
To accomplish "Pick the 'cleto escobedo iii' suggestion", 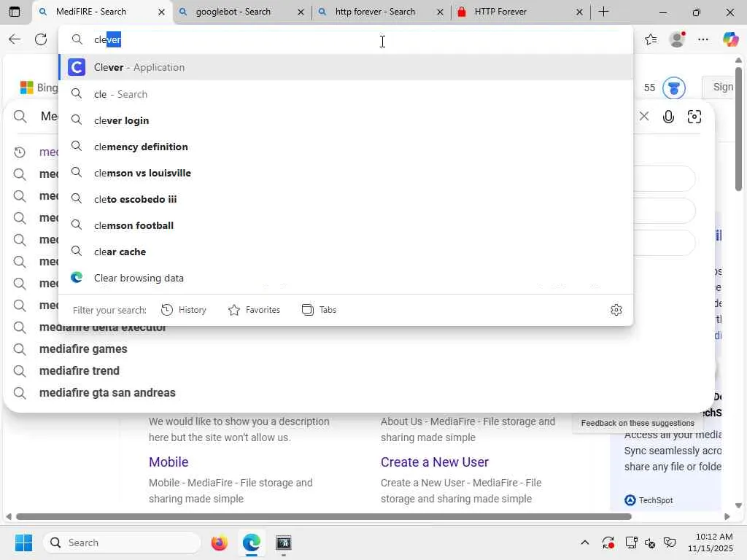I will [346, 199].
